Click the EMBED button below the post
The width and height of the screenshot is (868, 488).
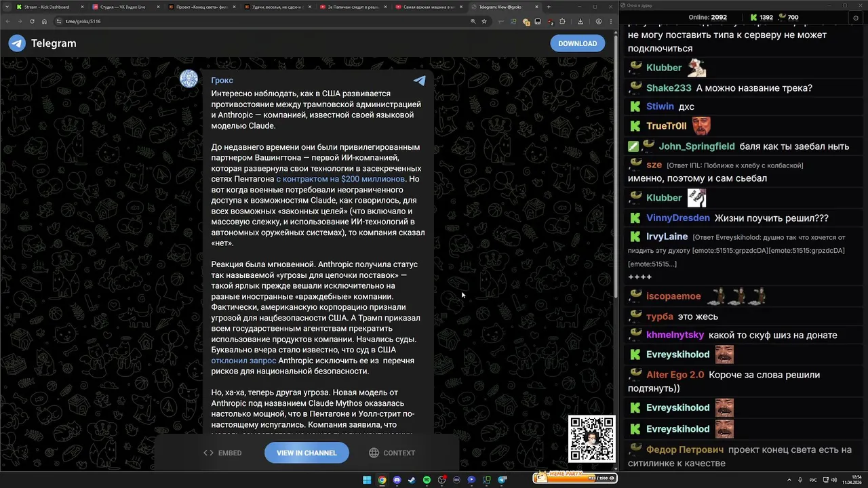point(222,453)
